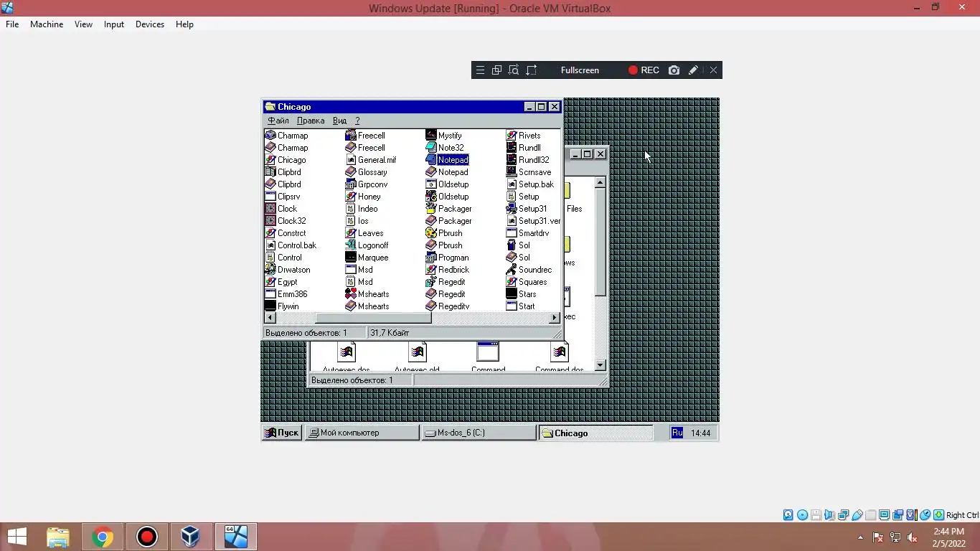The image size is (980, 551).
Task: Select the Clipsrv file in Chicago window
Action: tap(282, 197)
